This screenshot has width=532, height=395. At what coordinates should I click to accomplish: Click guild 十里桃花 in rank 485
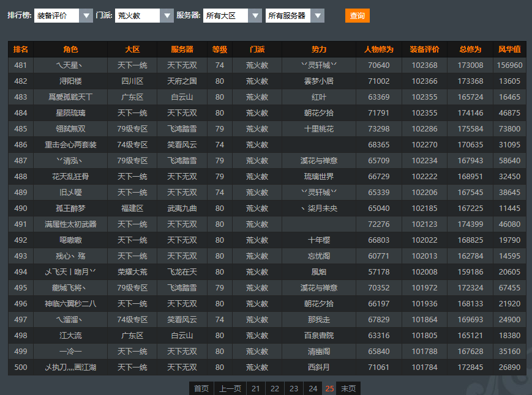(x=319, y=129)
